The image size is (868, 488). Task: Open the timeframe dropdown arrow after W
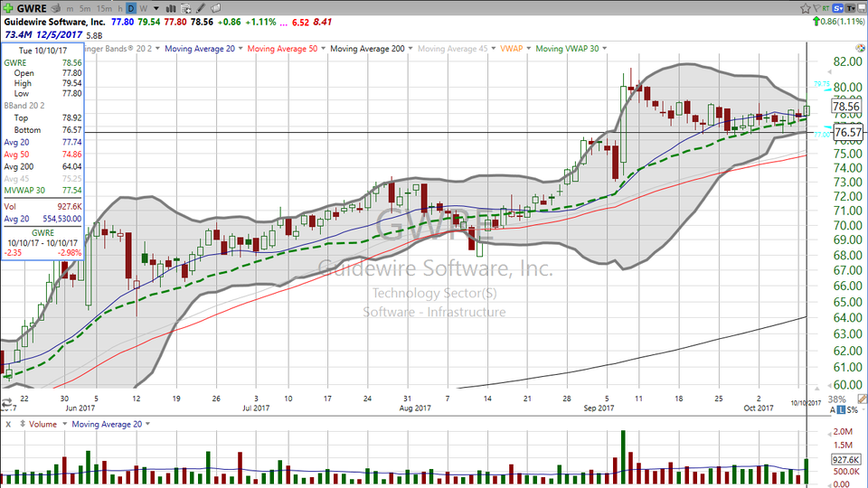(156, 9)
